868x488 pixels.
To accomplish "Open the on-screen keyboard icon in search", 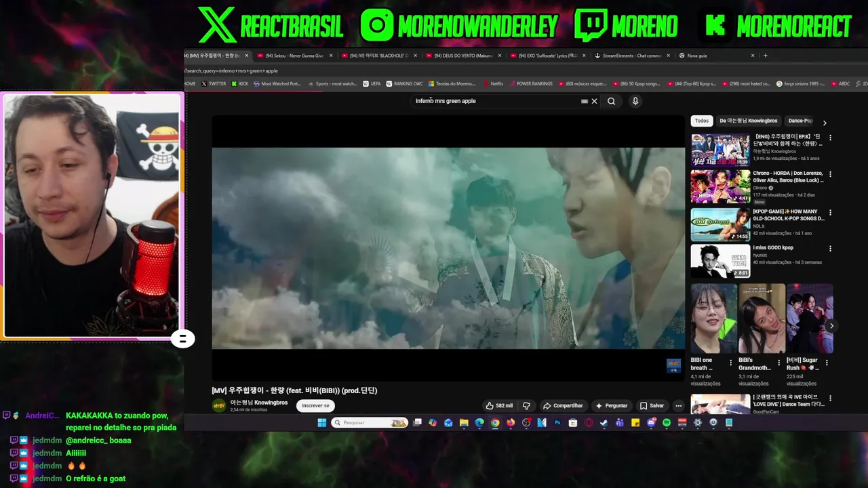I will pyautogui.click(x=584, y=101).
